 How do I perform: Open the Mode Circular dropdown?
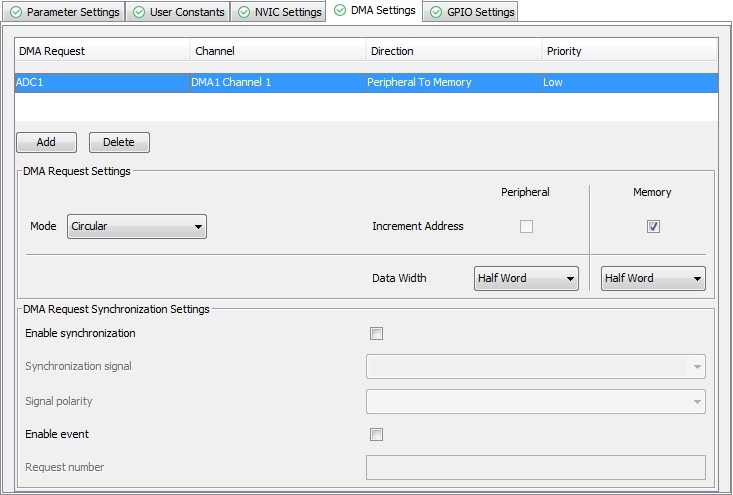[x=137, y=227]
